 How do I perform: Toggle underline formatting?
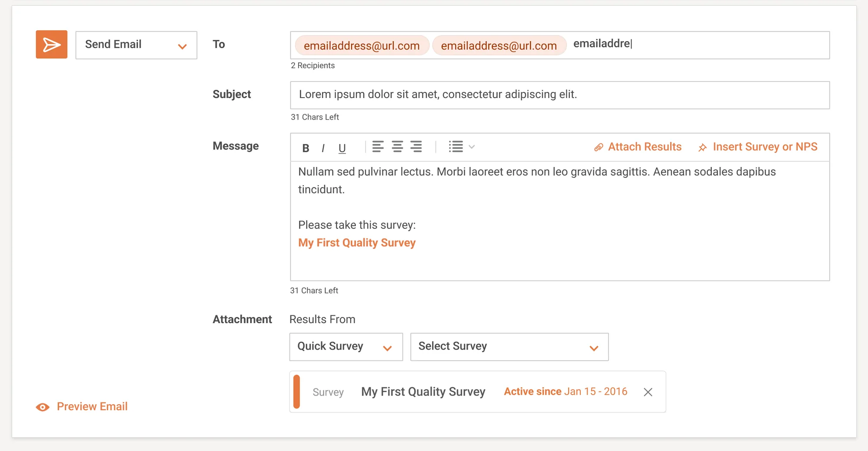[x=342, y=148]
